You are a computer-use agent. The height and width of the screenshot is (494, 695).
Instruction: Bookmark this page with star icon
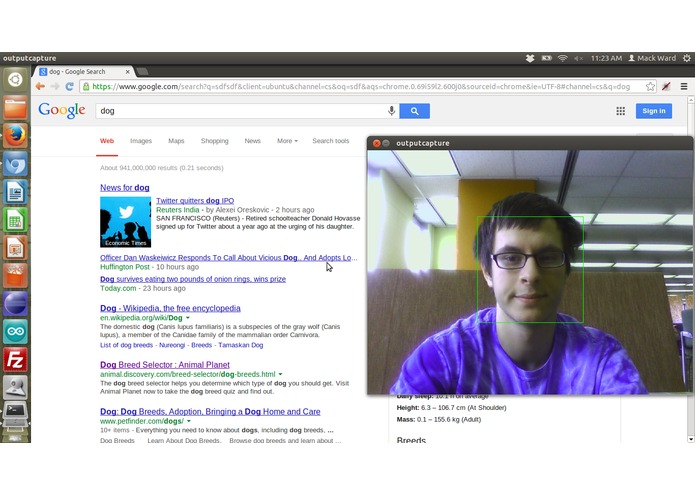[650, 86]
